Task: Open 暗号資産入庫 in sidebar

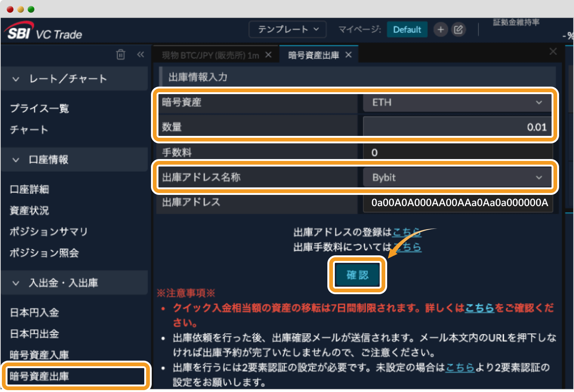Action: pyautogui.click(x=39, y=355)
